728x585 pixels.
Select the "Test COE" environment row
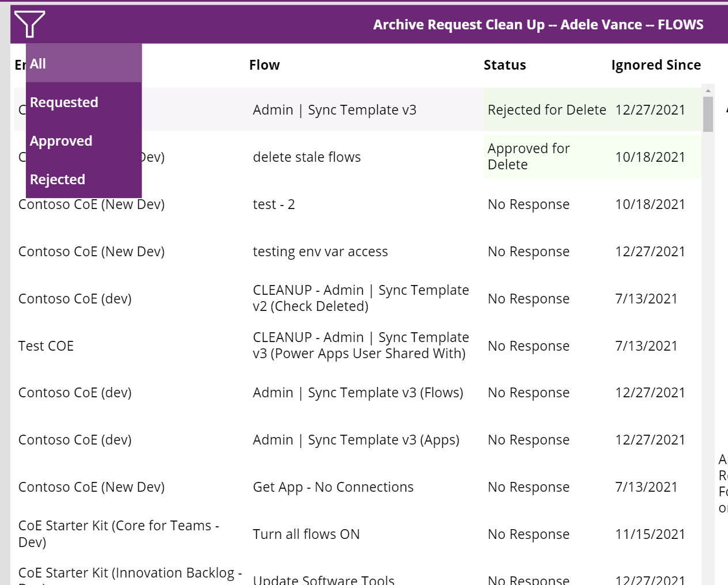click(46, 345)
